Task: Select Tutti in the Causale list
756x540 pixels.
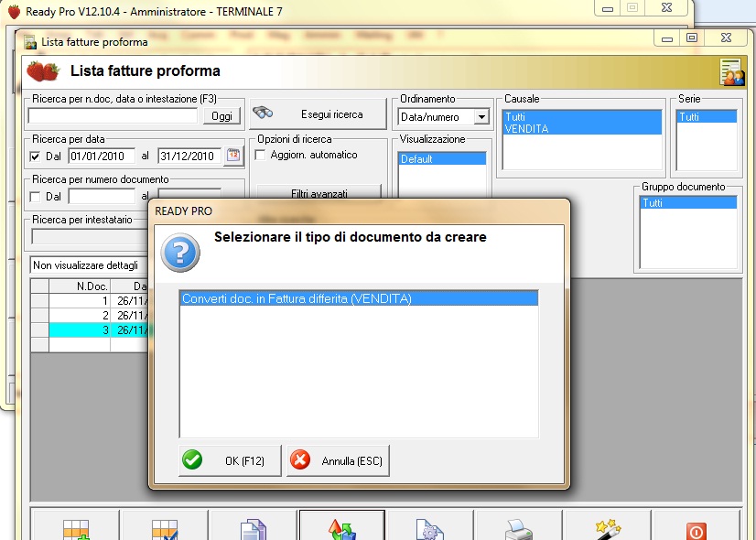Action: click(x=582, y=116)
